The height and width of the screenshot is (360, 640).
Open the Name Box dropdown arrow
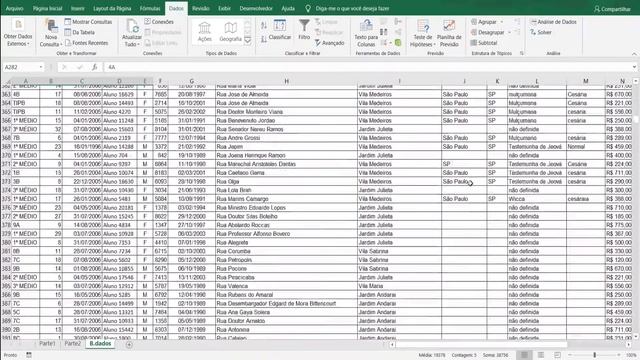41,67
